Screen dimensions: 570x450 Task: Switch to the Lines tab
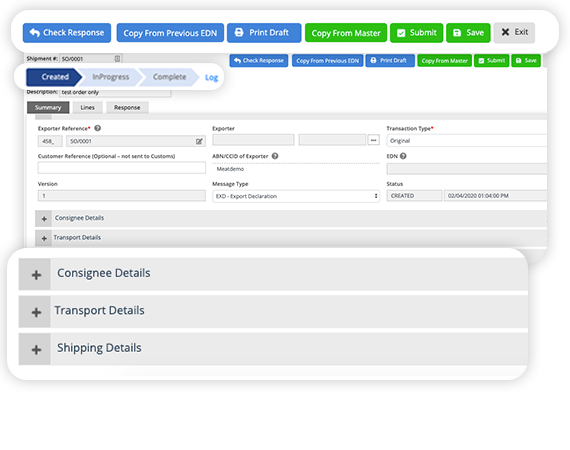(x=88, y=108)
